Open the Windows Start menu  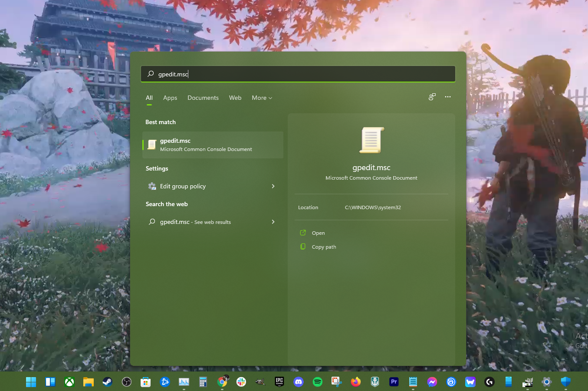(31, 382)
